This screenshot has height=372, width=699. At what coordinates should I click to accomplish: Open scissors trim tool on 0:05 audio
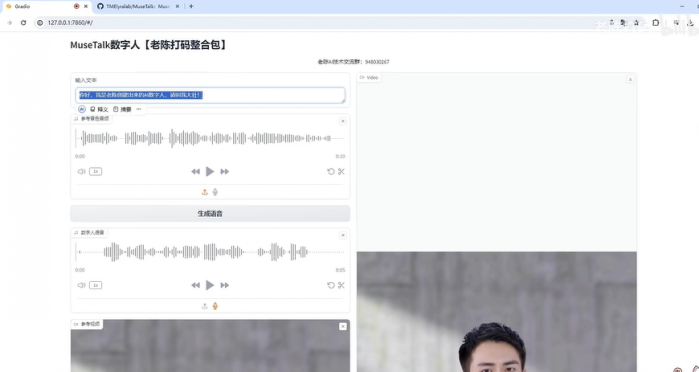(x=341, y=285)
